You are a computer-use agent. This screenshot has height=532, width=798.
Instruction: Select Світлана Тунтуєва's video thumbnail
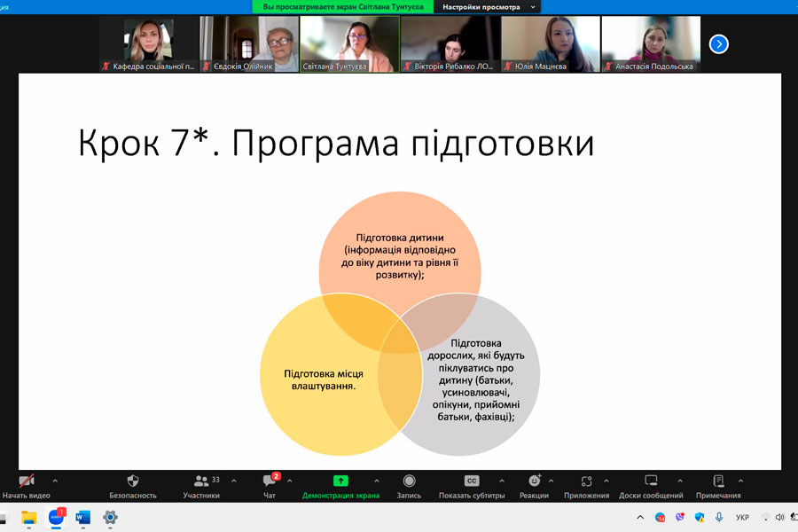pos(349,43)
